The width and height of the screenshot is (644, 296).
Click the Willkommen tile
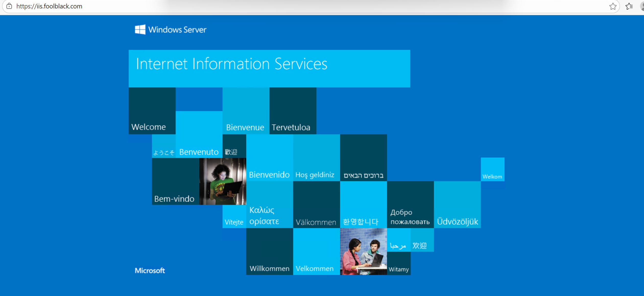pos(269,251)
